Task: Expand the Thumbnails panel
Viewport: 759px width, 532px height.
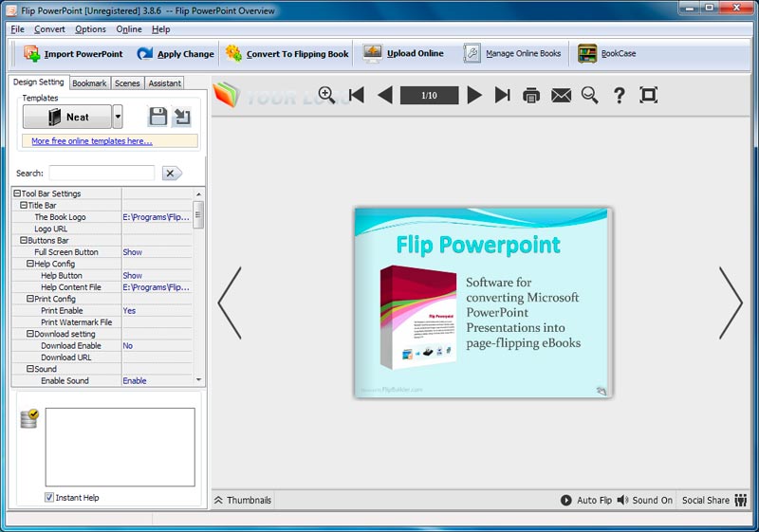Action: (x=243, y=500)
